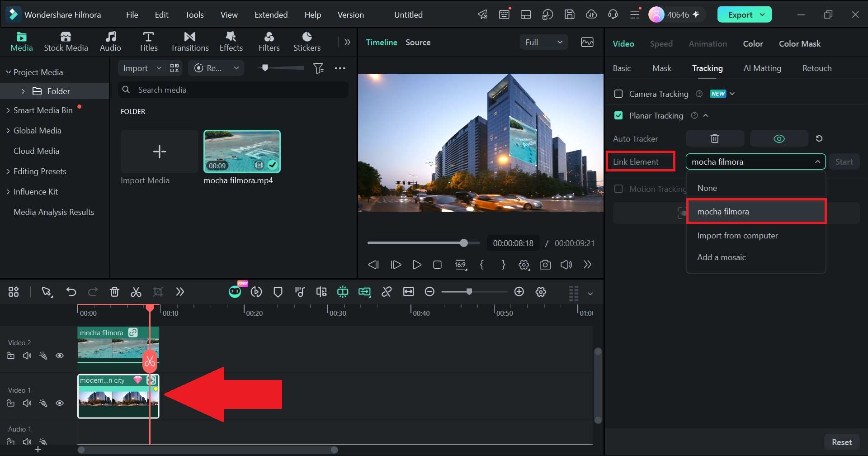This screenshot has width=868, height=456.
Task: Open the Tools menu
Action: pyautogui.click(x=194, y=15)
